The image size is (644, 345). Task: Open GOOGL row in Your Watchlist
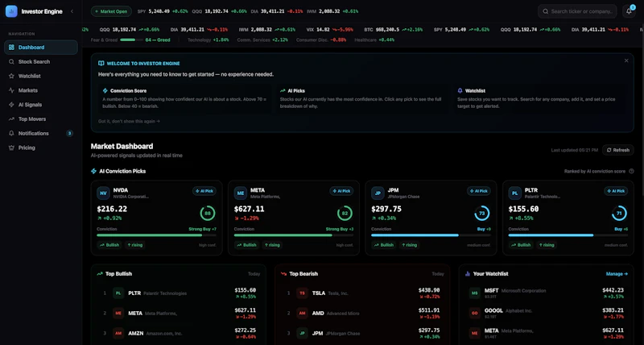point(547,314)
